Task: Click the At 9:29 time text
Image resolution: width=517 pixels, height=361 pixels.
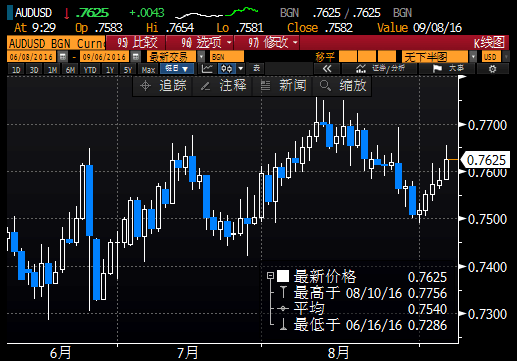Action: coord(35,28)
